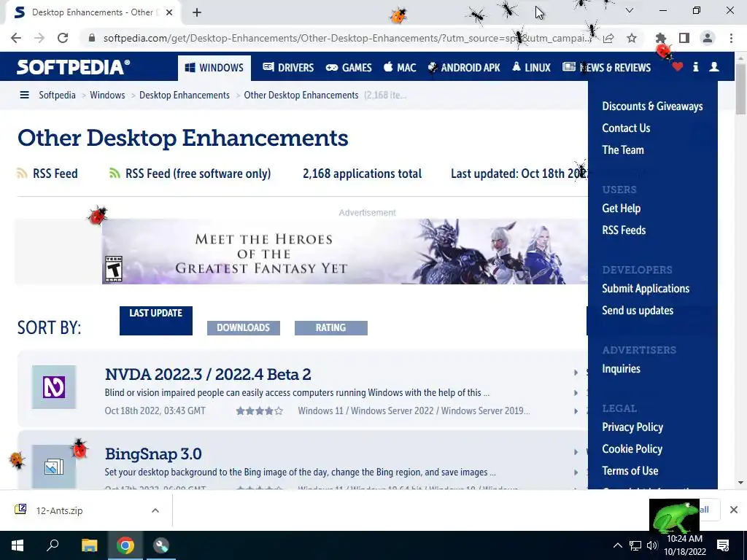Click the red heart icon
The width and height of the screenshot is (747, 560).
(678, 67)
